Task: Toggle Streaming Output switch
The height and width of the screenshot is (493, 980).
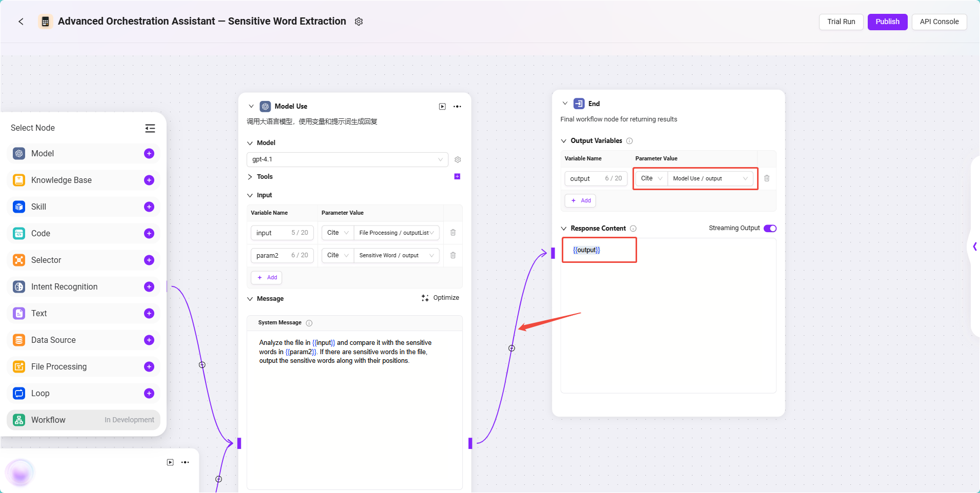Action: click(770, 229)
